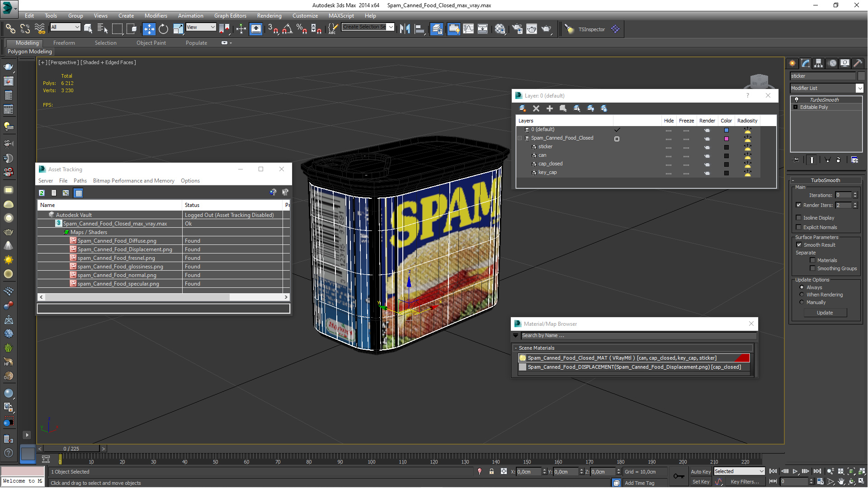Open Create Selection Set dropdown
The height and width of the screenshot is (488, 868).
click(x=391, y=27)
